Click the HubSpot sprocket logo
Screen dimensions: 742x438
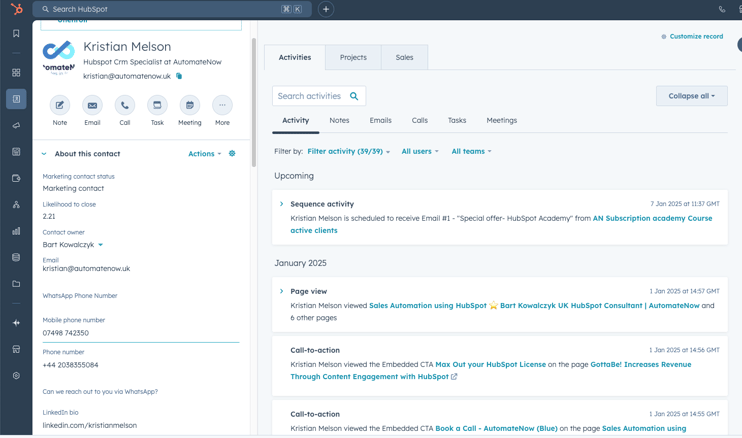pos(16,9)
